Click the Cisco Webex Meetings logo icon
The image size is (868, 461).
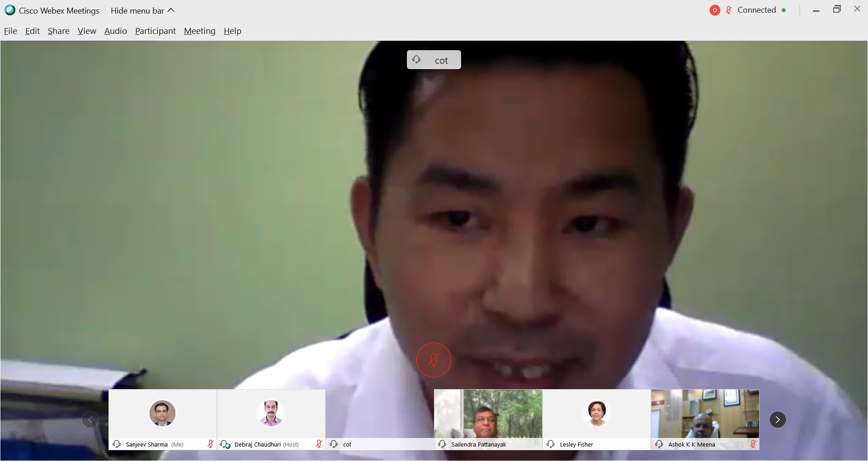pyautogui.click(x=9, y=10)
